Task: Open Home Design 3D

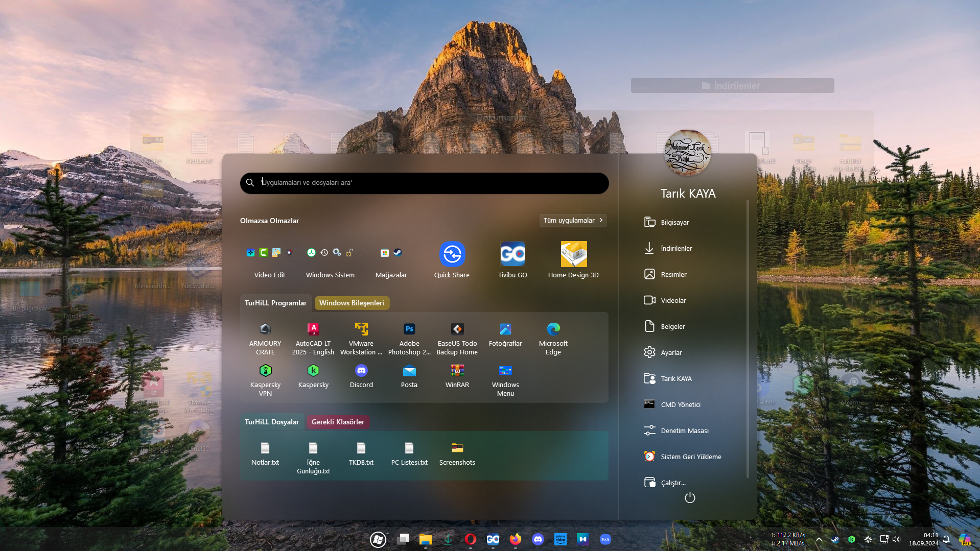Action: 573,260
